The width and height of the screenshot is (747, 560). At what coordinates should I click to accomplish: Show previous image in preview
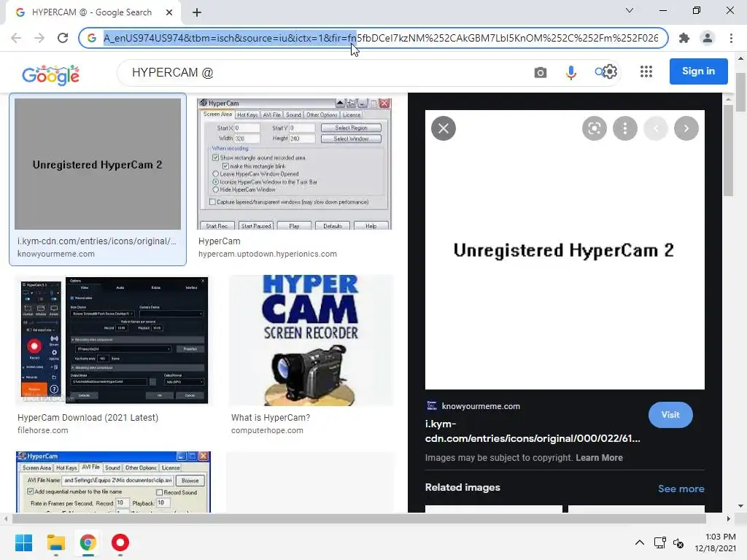[x=656, y=128]
